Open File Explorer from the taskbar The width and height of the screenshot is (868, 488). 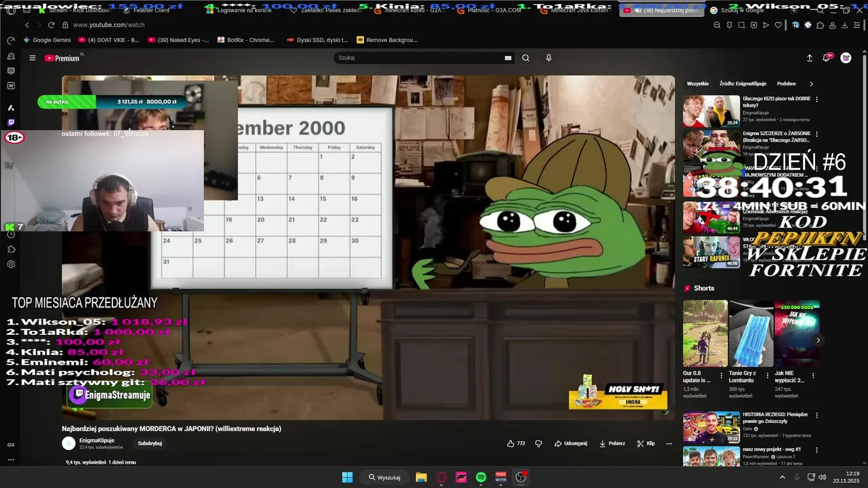(421, 477)
